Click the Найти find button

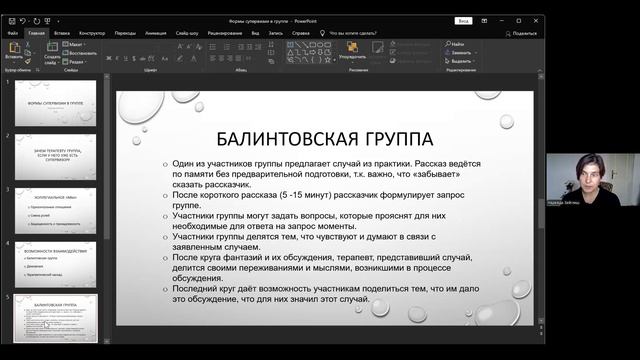click(x=455, y=44)
